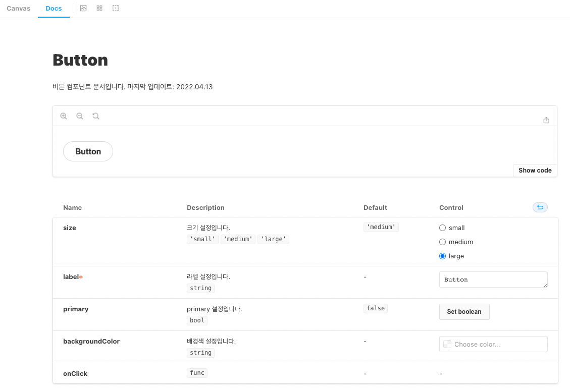570x392 pixels.
Task: Select the small size radio
Action: (442, 228)
